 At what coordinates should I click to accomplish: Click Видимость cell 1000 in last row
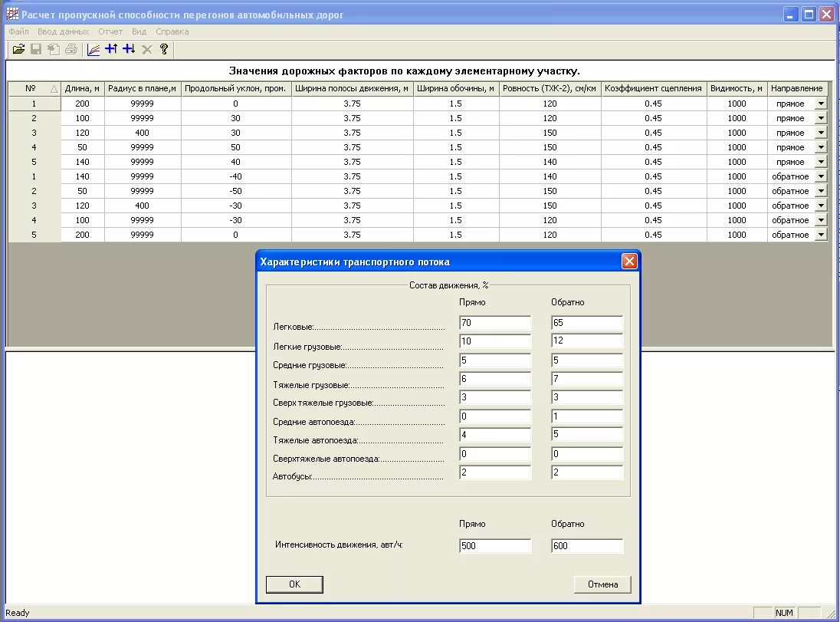(737, 235)
